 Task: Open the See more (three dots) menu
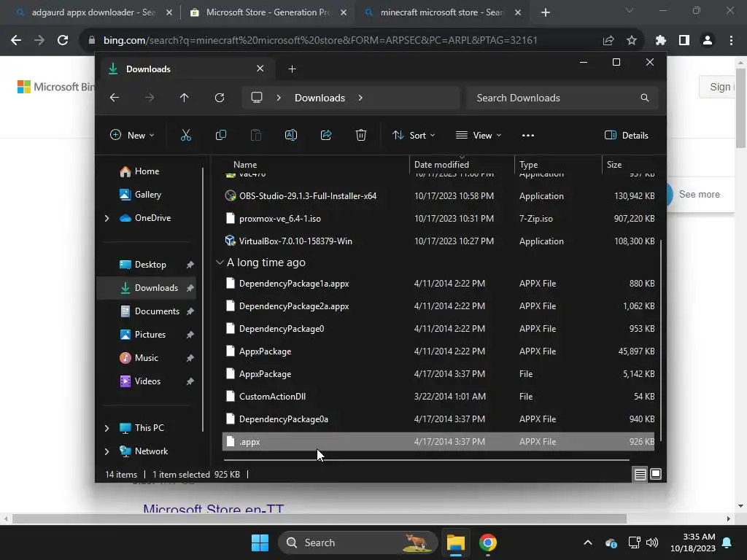(528, 135)
